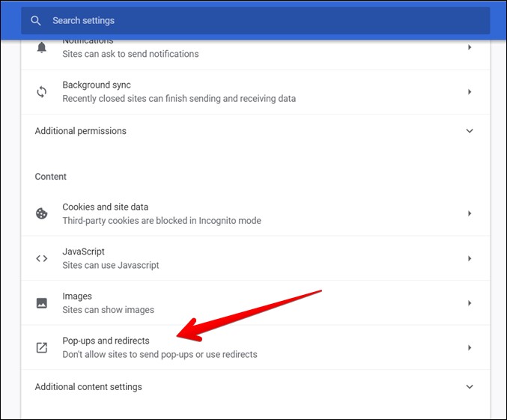Click the Content section heading
The image size is (507, 420).
[50, 177]
